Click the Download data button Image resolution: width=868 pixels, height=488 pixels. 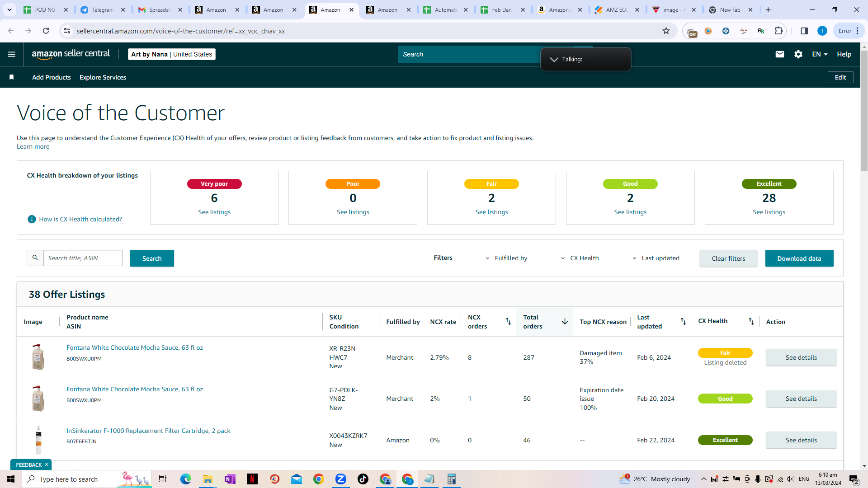click(x=799, y=258)
